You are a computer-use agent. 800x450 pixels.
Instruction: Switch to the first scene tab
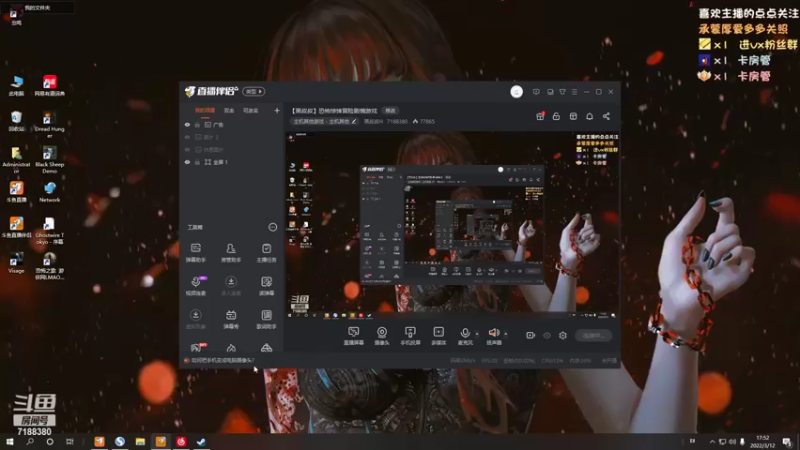click(x=205, y=110)
